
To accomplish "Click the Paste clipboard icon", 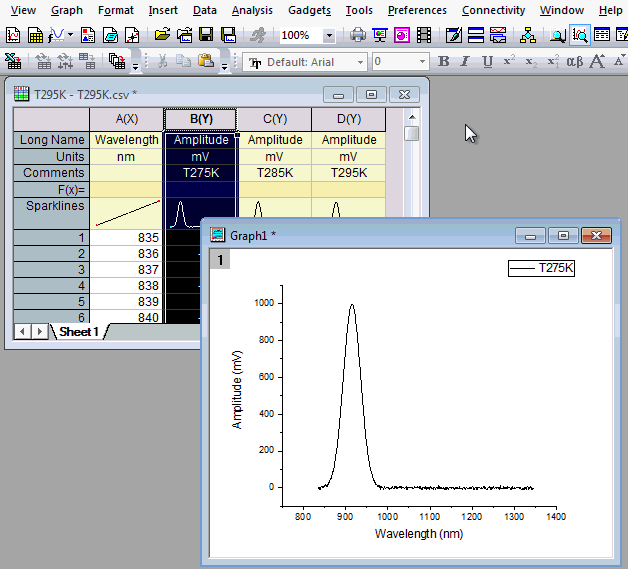I will pos(206,62).
